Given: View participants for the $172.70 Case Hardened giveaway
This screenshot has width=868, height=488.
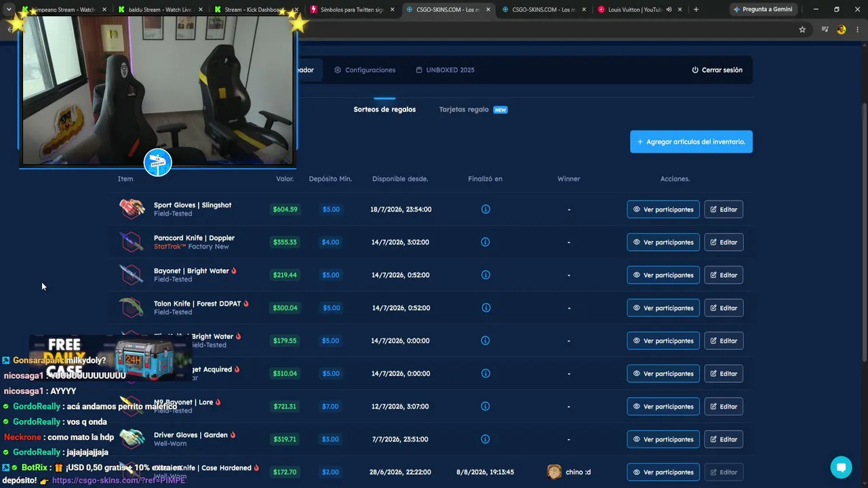Looking at the screenshot, I should point(663,472).
